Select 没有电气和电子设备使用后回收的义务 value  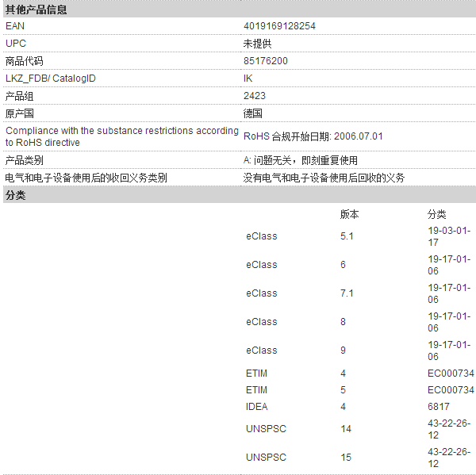click(x=324, y=178)
